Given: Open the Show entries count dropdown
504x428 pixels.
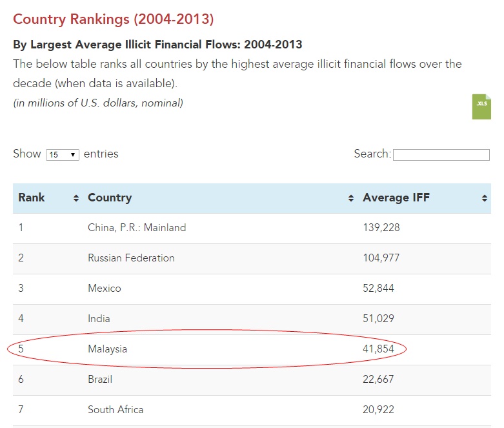Looking at the screenshot, I should pos(63,155).
